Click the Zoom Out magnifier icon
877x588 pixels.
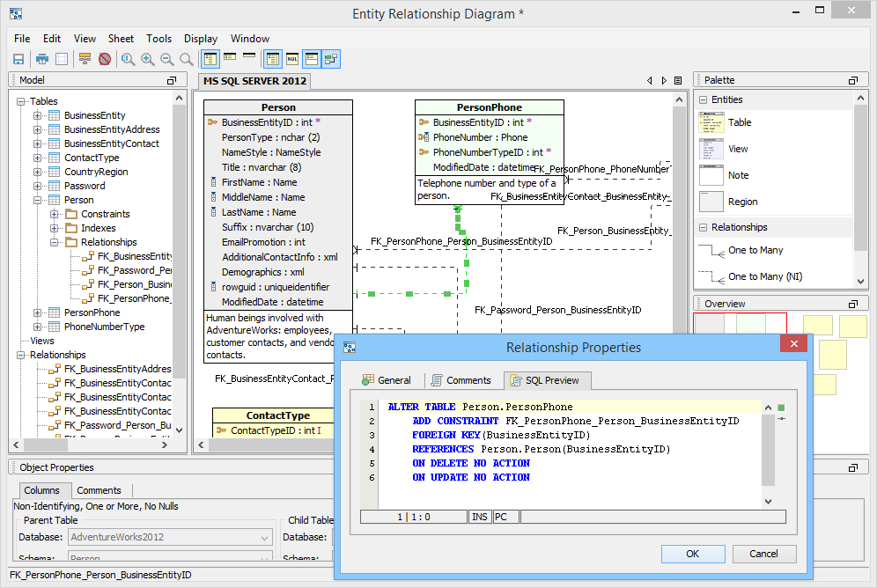[166, 59]
